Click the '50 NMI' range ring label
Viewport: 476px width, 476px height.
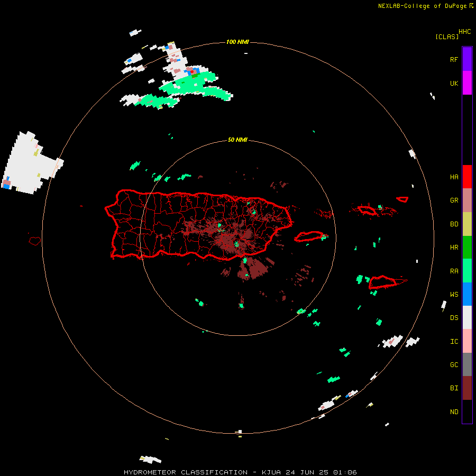click(237, 140)
